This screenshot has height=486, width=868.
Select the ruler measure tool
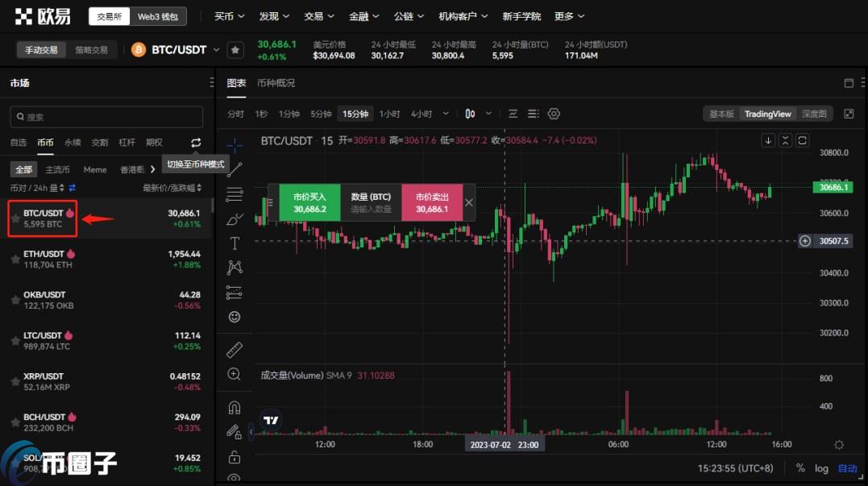point(235,349)
